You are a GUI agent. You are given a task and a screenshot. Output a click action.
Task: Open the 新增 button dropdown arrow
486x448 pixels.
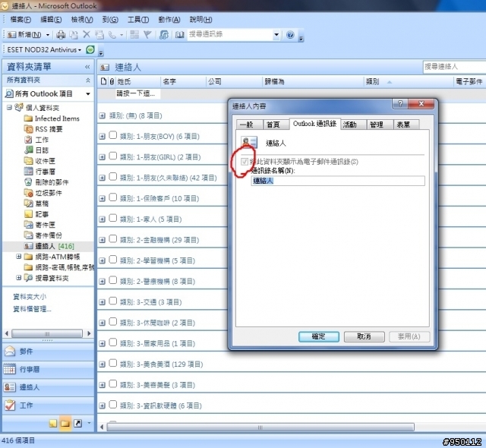coord(48,35)
